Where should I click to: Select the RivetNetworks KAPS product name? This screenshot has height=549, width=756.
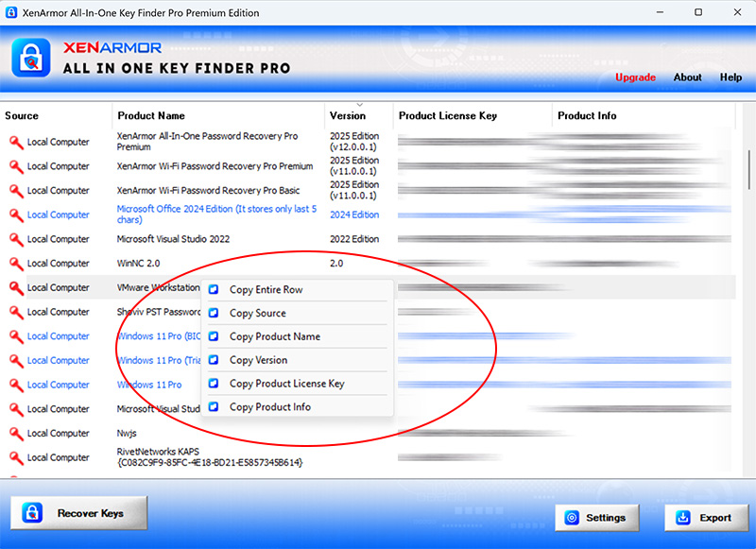210,457
